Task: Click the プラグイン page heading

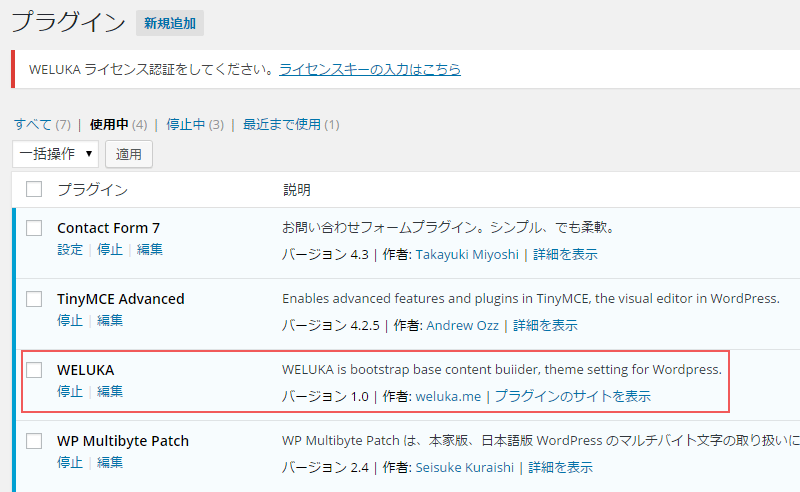Action: 68,22
